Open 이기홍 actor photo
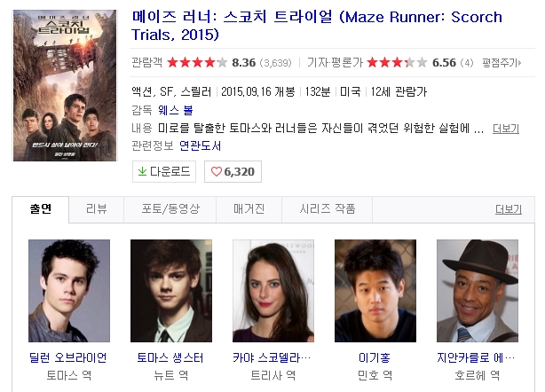Image resolution: width=545 pixels, height=392 pixels. click(375, 291)
